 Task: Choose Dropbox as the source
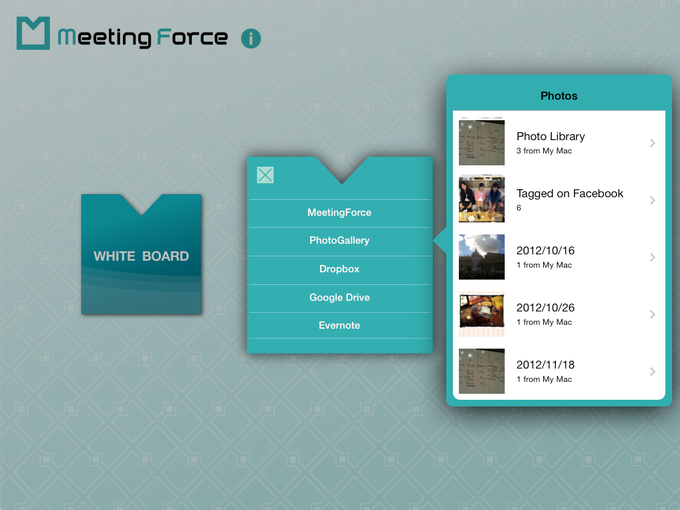340,269
